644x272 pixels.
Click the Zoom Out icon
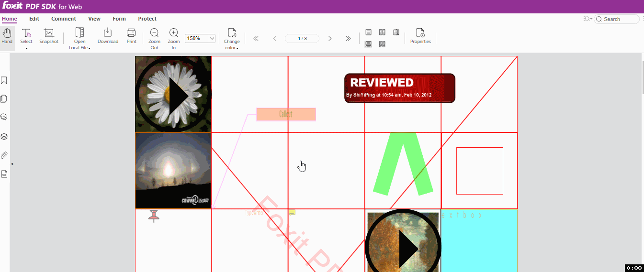[x=154, y=33]
